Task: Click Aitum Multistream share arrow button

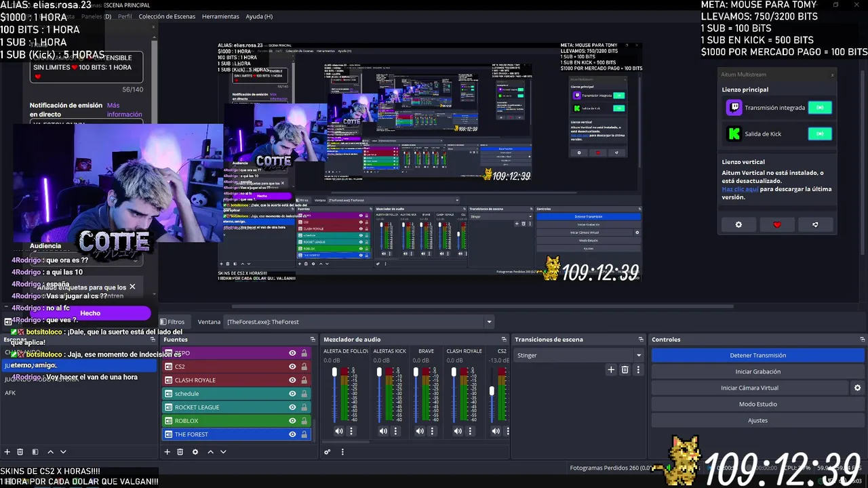Action: 815,225
